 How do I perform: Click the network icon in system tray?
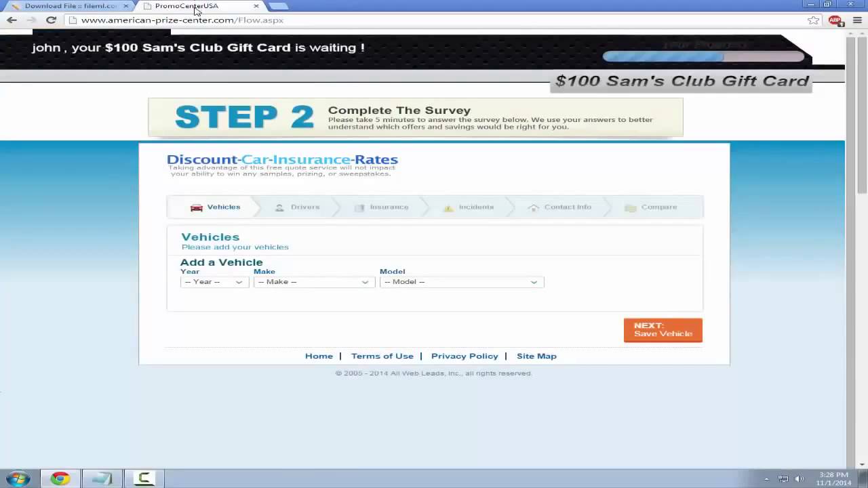coord(783,479)
